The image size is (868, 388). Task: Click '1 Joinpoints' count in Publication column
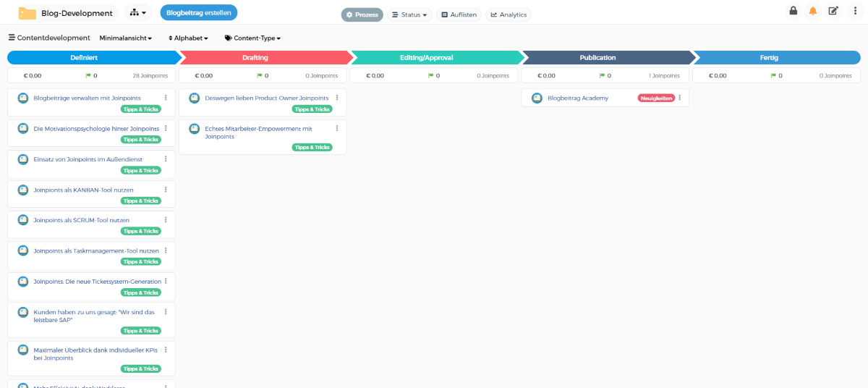[x=664, y=75]
